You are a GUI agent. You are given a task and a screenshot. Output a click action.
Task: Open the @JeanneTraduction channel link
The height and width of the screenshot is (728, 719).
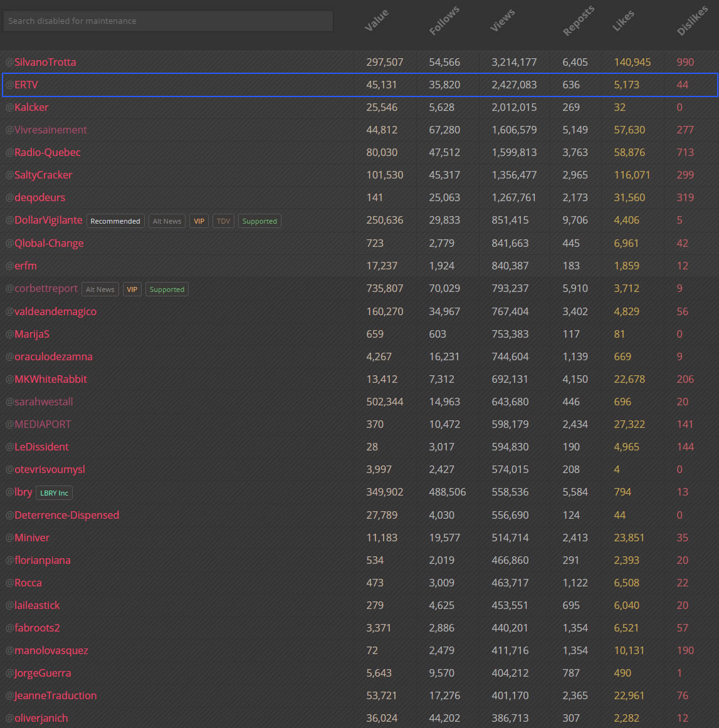[51, 695]
